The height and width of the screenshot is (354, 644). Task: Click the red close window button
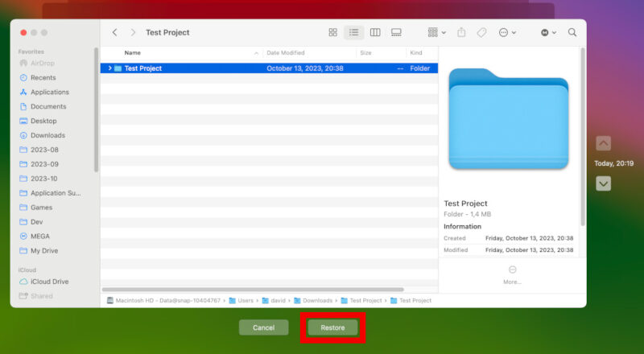click(x=23, y=32)
